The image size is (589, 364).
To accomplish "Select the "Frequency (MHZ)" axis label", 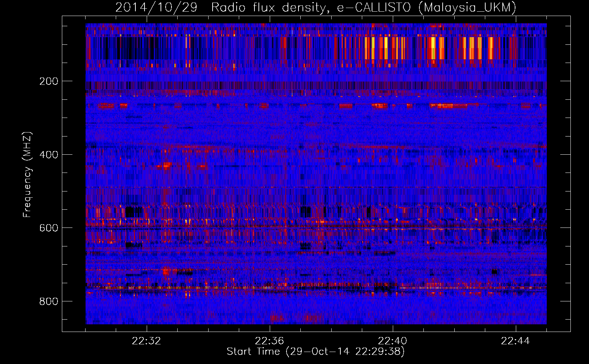I will (x=27, y=175).
